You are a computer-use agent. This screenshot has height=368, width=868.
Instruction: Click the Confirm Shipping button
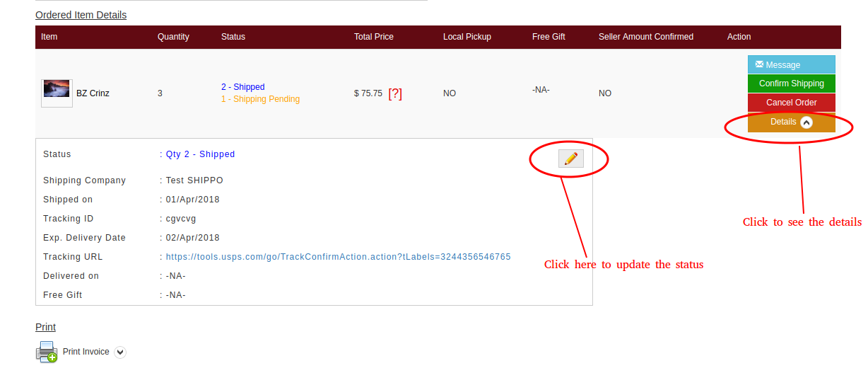tap(792, 84)
